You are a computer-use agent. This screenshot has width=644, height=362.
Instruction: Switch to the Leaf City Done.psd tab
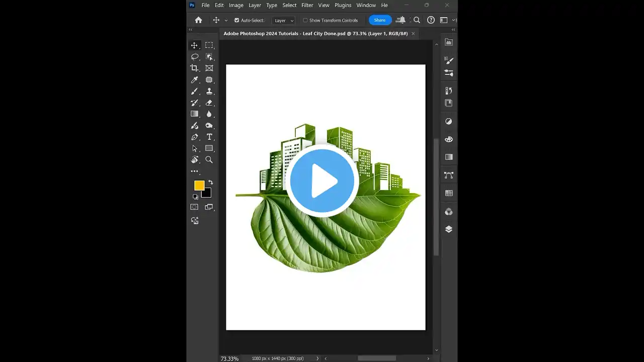coord(315,34)
